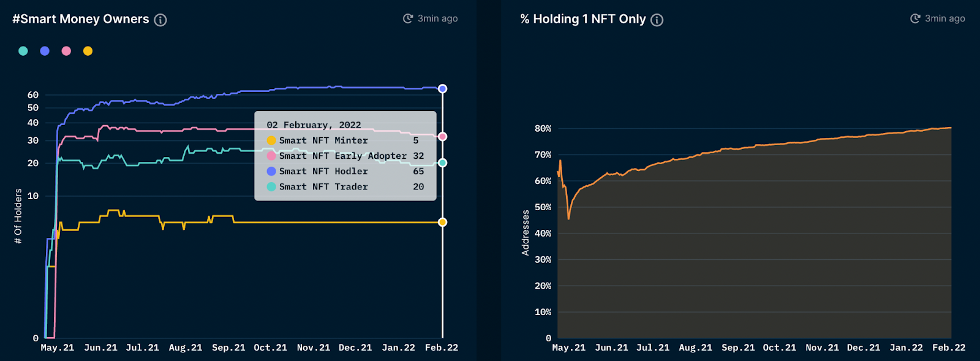Select Smart NFT Minter tooltip row
Viewport: 980px width, 361px height.
coord(345,140)
